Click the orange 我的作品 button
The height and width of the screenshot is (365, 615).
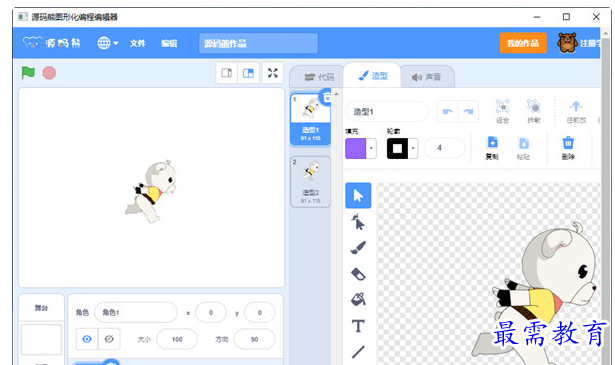pyautogui.click(x=523, y=43)
